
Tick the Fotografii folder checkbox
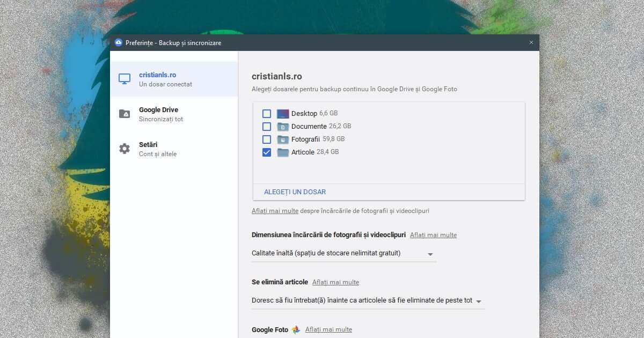point(267,139)
